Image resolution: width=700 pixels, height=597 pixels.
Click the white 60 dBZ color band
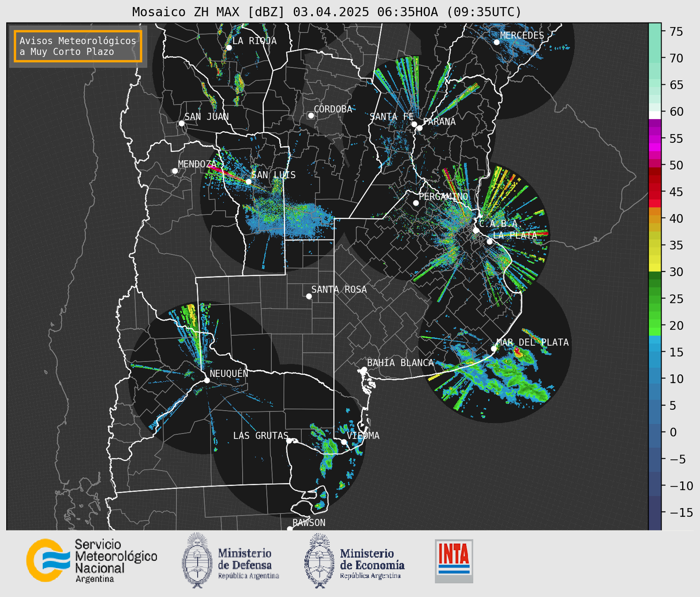[x=654, y=115]
